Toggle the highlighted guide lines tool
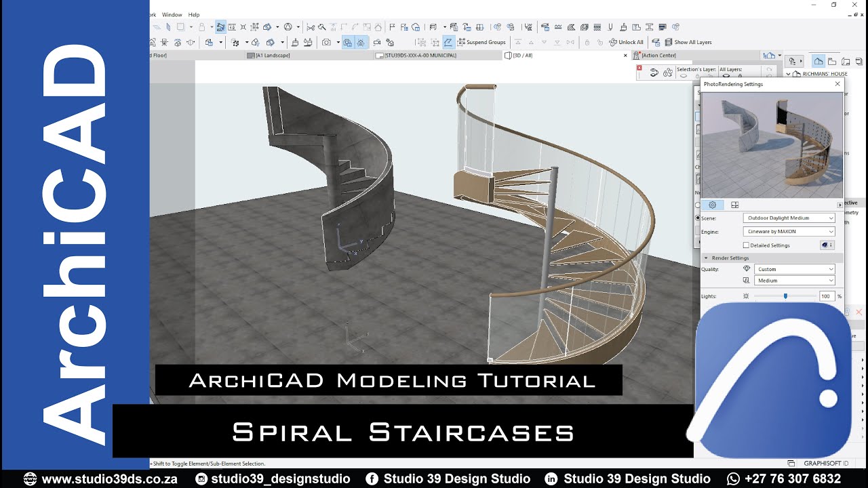The image size is (868, 488). [220, 27]
